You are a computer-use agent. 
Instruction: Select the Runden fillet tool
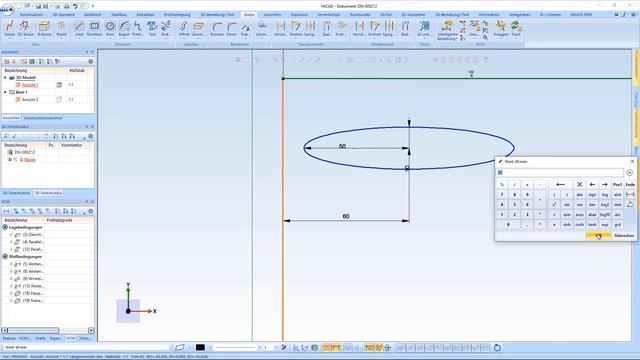pyautogui.click(x=217, y=28)
